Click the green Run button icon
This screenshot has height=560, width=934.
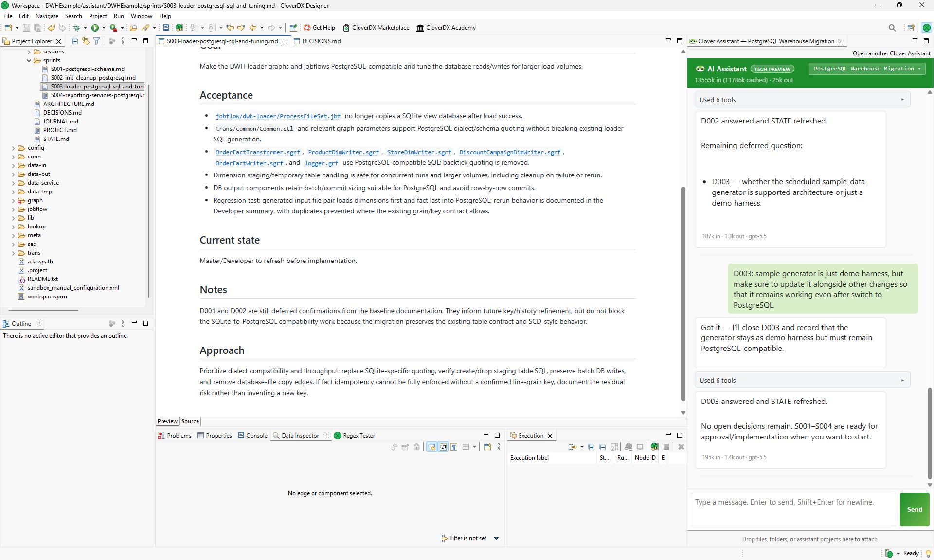(95, 28)
